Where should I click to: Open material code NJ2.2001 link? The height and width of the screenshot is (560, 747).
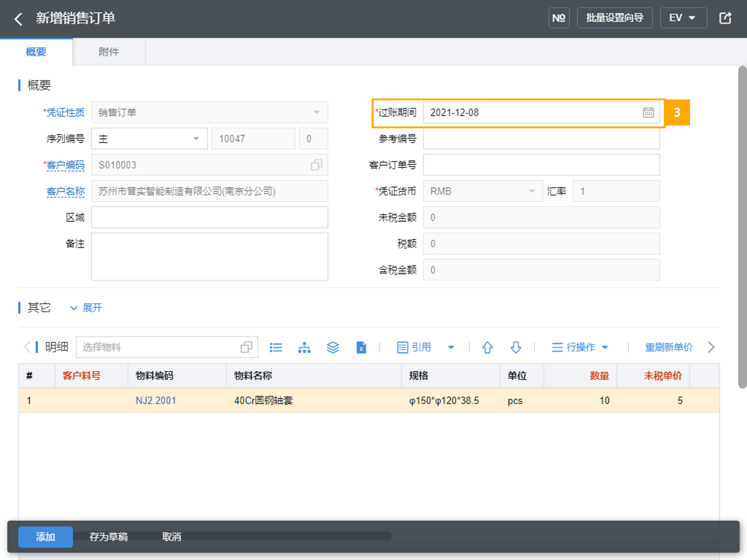tap(156, 400)
